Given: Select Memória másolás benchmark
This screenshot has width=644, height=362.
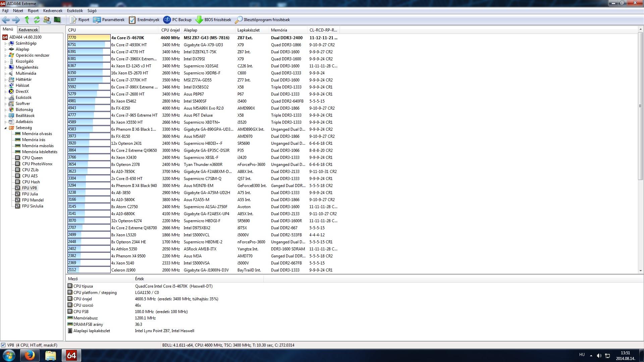Looking at the screenshot, I should [x=38, y=146].
